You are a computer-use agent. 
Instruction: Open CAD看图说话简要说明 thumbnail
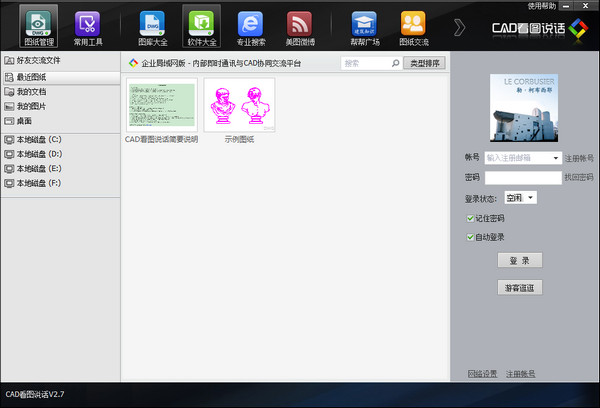pyautogui.click(x=162, y=105)
